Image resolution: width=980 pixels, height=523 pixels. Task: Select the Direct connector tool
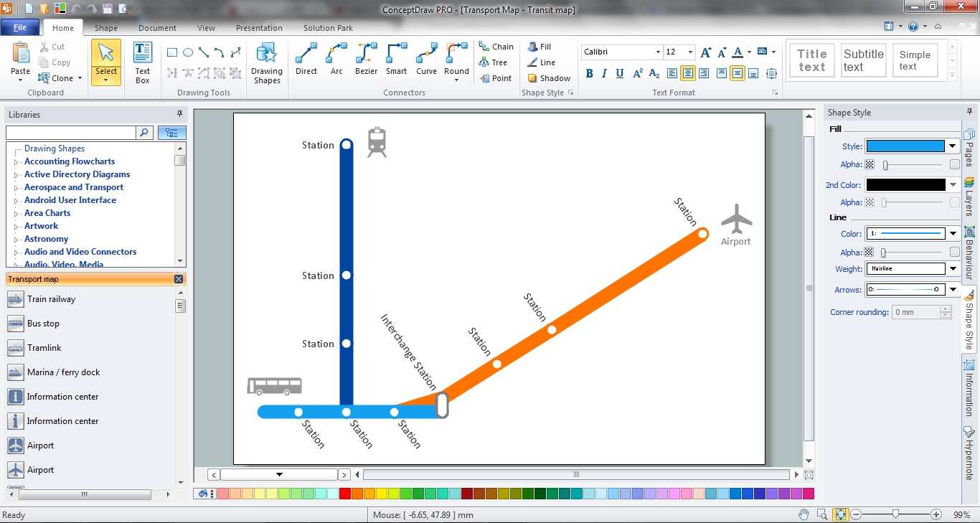click(306, 60)
